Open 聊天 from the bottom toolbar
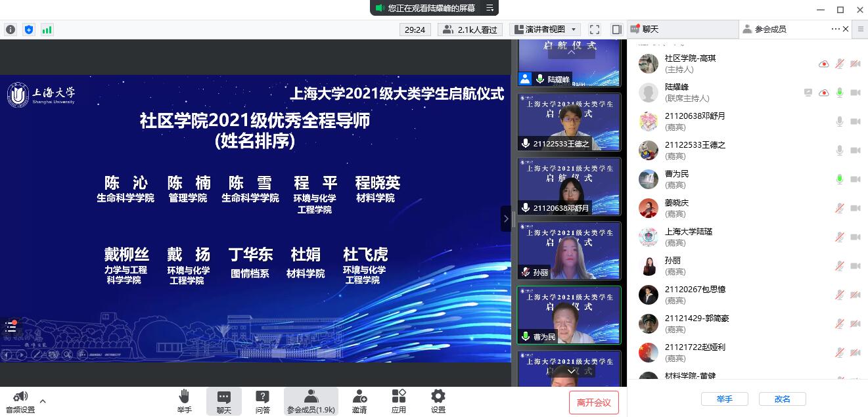The width and height of the screenshot is (868, 417). pos(224,401)
